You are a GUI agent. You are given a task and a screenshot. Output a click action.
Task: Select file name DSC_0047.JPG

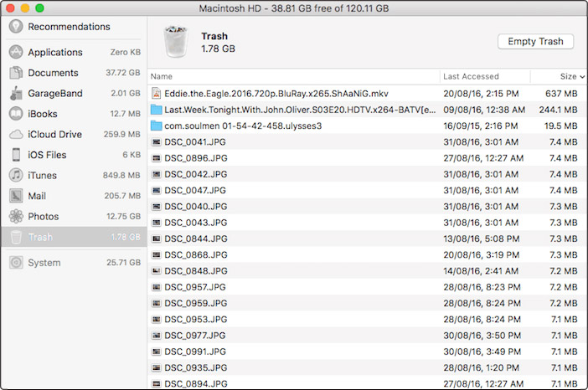[195, 190]
